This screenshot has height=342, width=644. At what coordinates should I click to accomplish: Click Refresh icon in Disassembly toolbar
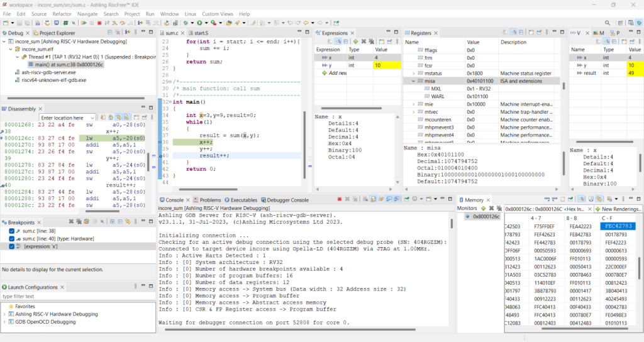(103, 118)
